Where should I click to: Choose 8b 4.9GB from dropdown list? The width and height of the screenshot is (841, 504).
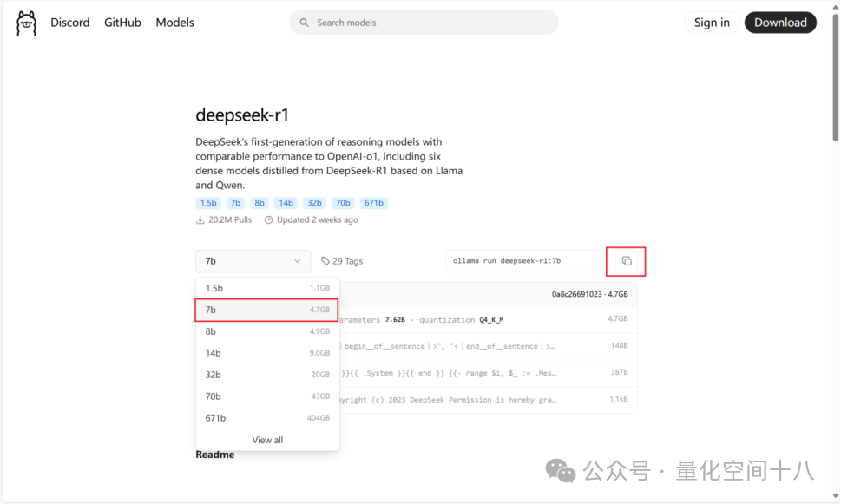coord(267,332)
